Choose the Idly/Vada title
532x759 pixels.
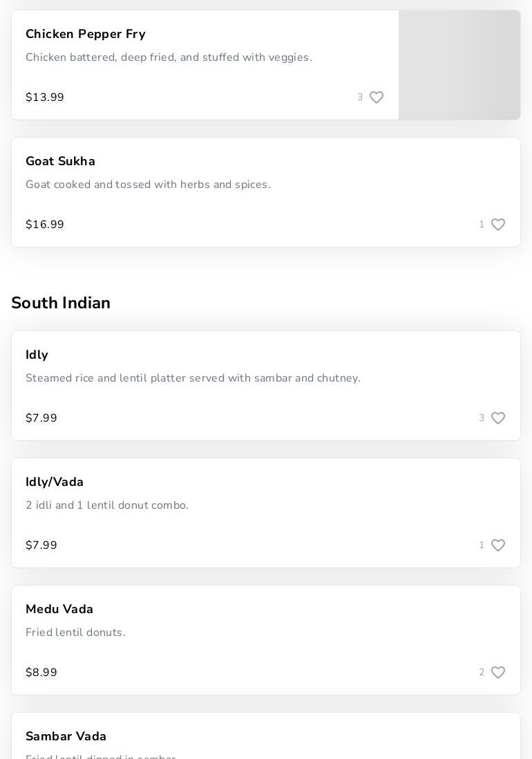(x=55, y=482)
